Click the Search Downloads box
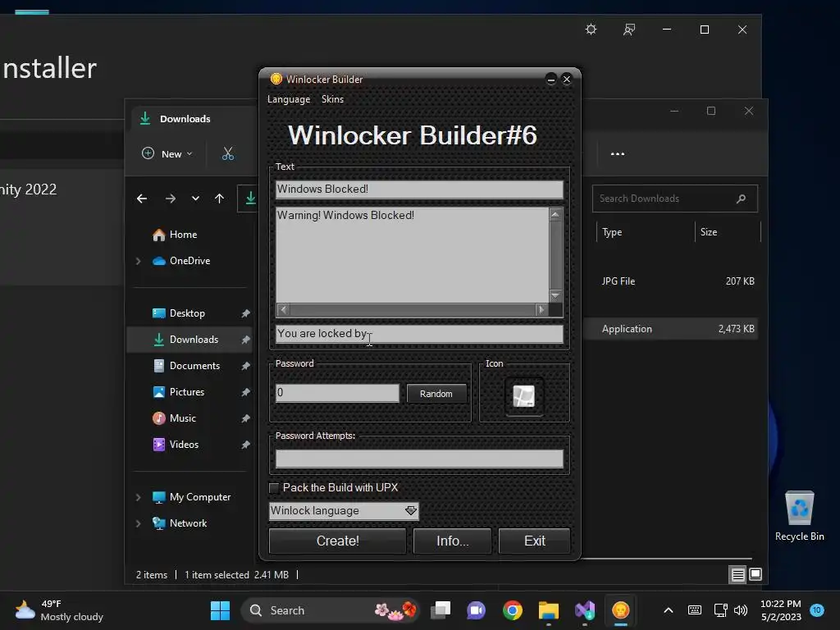 pyautogui.click(x=674, y=199)
